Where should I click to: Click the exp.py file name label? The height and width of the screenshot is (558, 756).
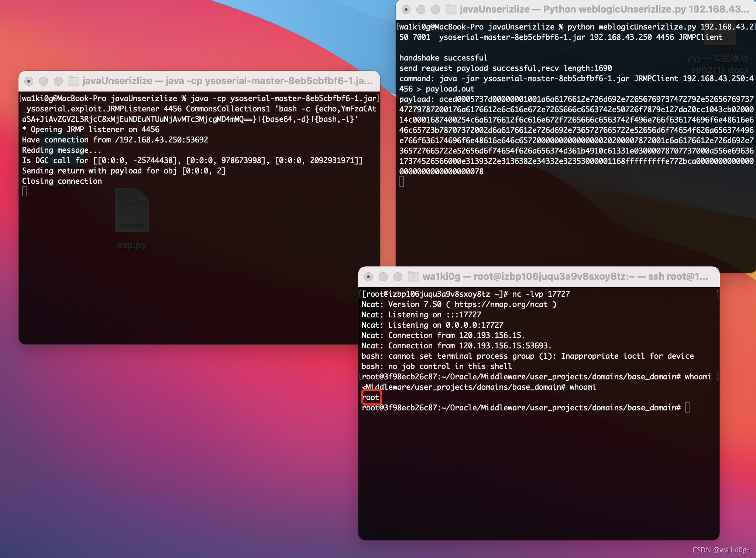click(x=132, y=245)
